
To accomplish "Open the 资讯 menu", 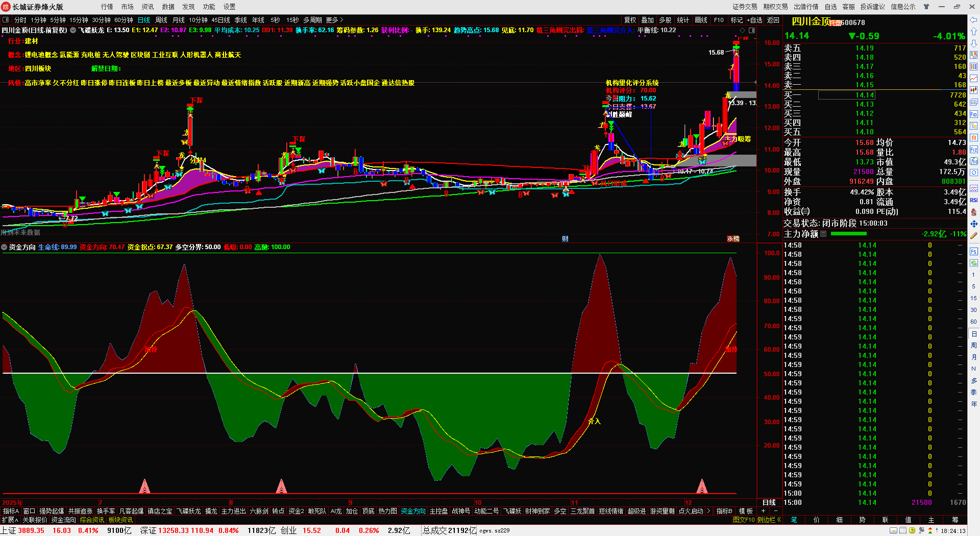I will click(148, 7).
